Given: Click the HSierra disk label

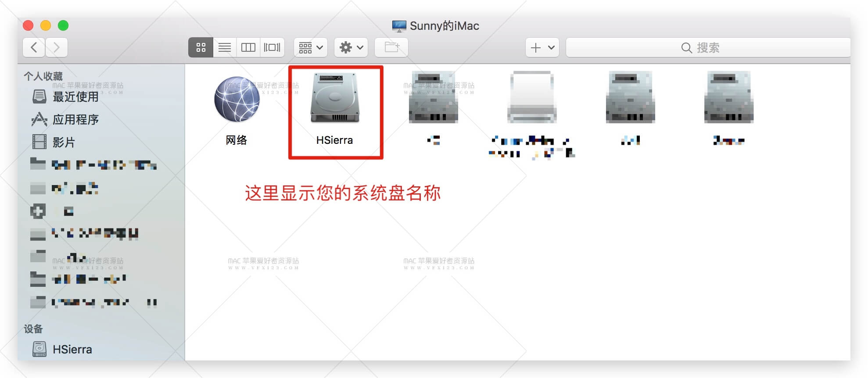Looking at the screenshot, I should pyautogui.click(x=334, y=140).
